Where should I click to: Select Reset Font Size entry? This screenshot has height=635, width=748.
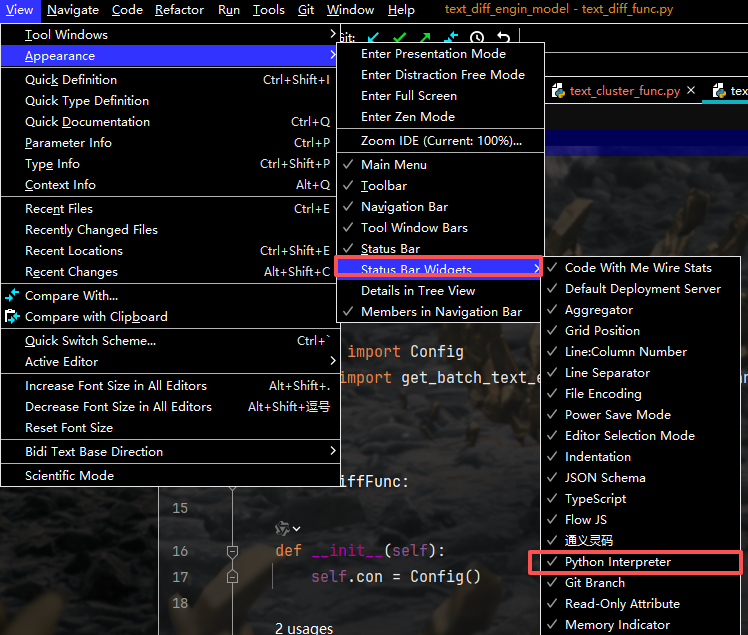169,427
